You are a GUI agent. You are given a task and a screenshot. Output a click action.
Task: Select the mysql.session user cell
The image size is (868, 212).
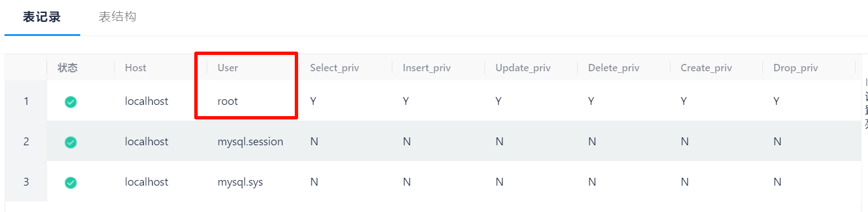(x=250, y=142)
